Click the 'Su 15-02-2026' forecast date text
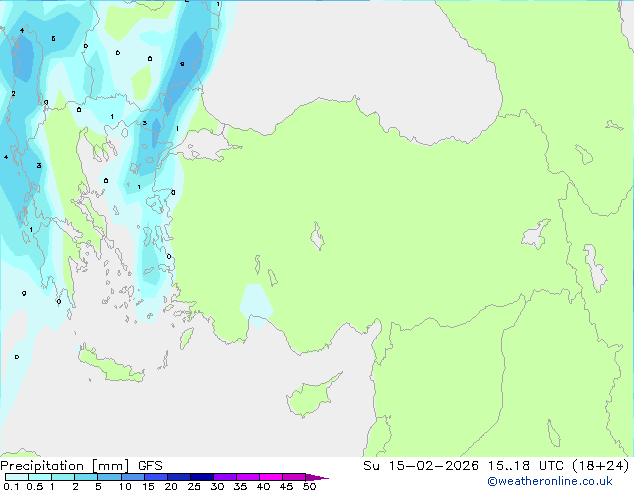 point(421,466)
